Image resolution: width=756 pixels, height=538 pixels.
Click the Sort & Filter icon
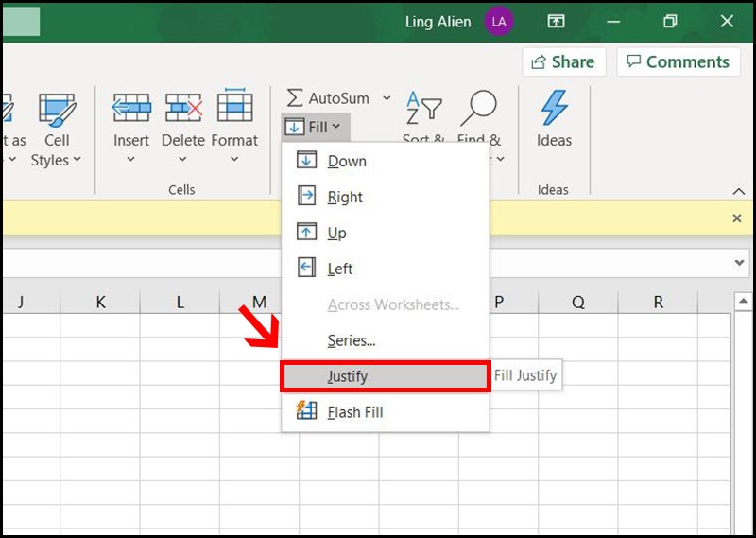point(423,107)
